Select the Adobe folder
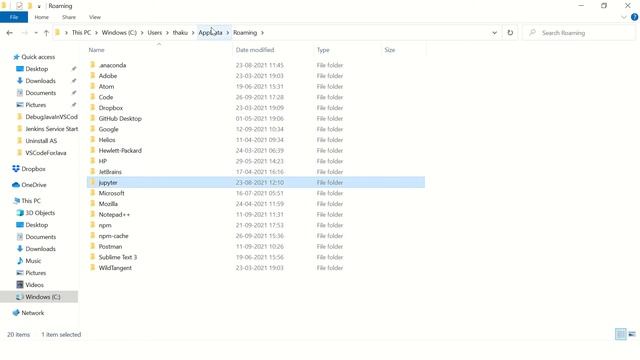The height and width of the screenshot is (360, 640). [108, 76]
